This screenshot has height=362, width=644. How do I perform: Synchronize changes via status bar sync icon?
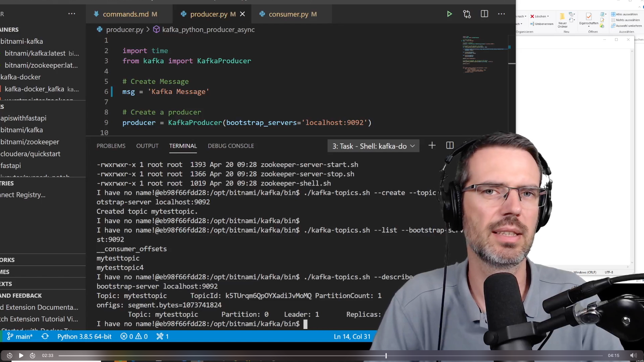pos(45,336)
